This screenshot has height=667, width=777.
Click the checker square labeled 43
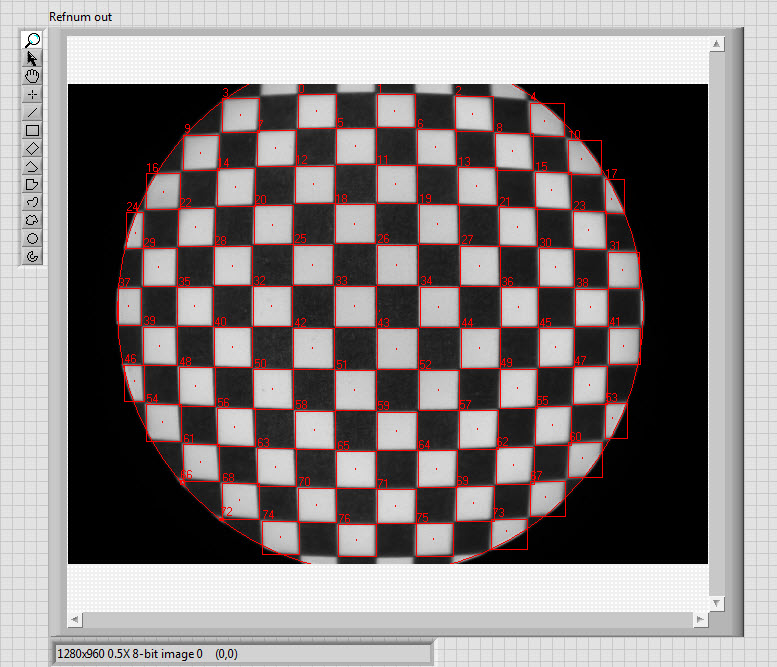(x=396, y=349)
